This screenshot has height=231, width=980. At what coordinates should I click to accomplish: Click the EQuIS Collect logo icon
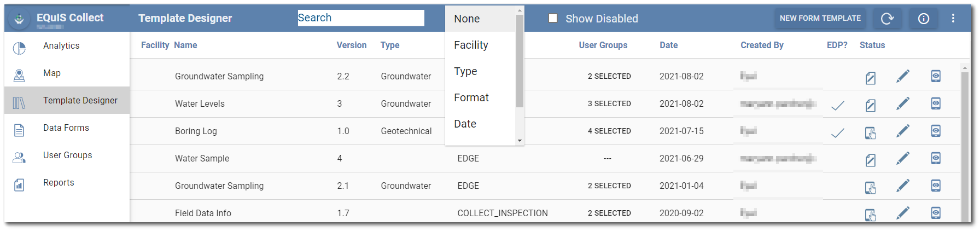click(x=19, y=19)
